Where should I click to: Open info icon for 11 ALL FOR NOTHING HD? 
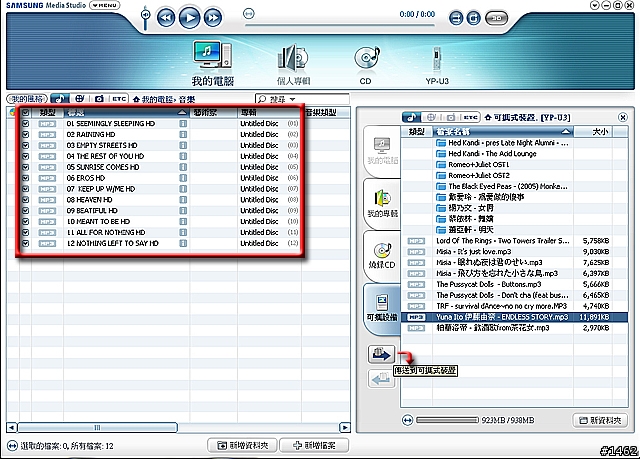pyautogui.click(x=183, y=232)
